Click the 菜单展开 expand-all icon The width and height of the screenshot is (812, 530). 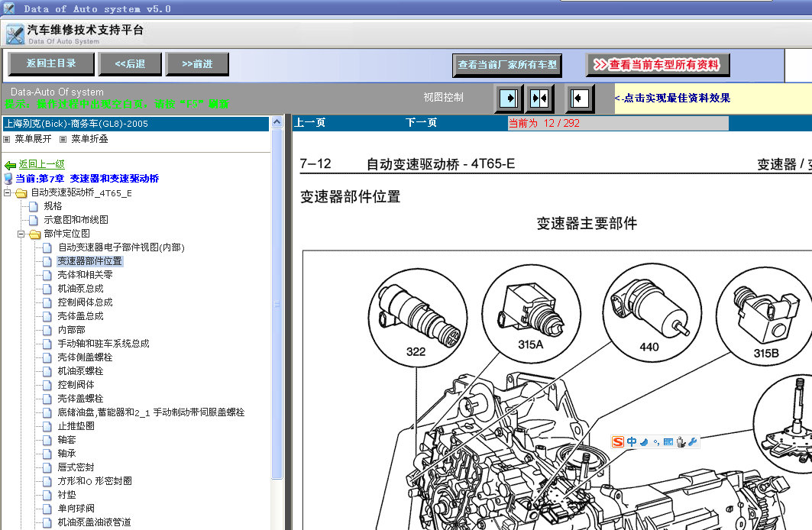(7, 139)
